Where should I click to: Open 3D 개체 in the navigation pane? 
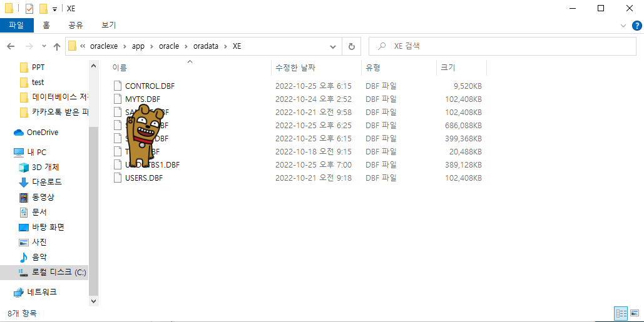pyautogui.click(x=45, y=168)
